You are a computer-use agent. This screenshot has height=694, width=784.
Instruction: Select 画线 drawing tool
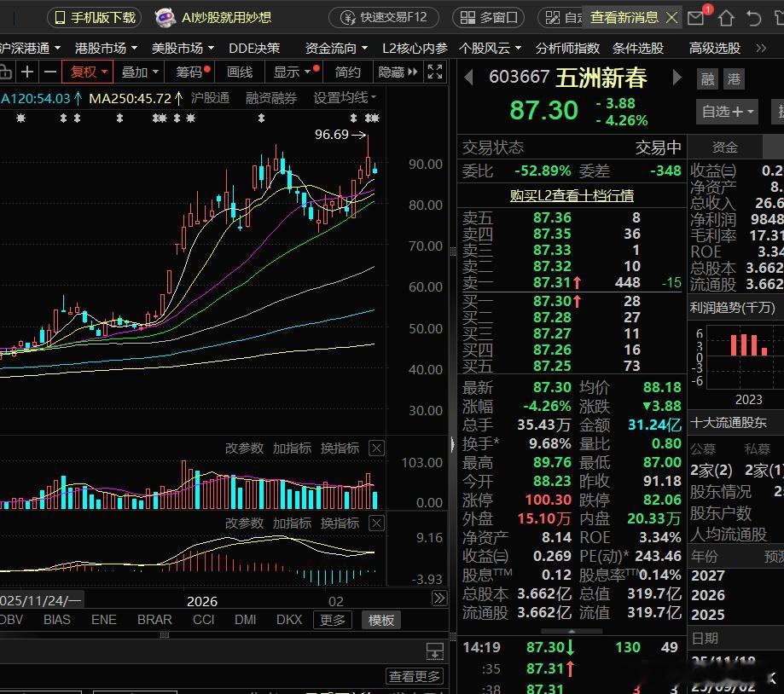click(x=240, y=72)
